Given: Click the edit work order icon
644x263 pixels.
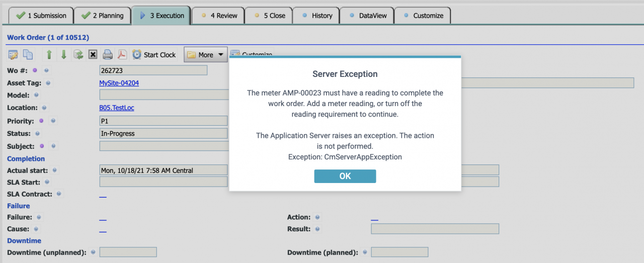Looking at the screenshot, I should [13, 54].
